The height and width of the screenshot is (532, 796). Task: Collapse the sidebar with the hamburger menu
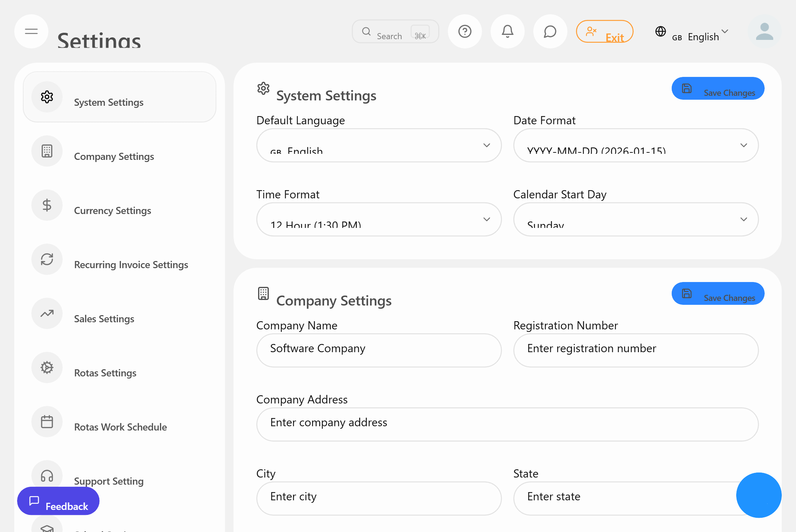(31, 31)
